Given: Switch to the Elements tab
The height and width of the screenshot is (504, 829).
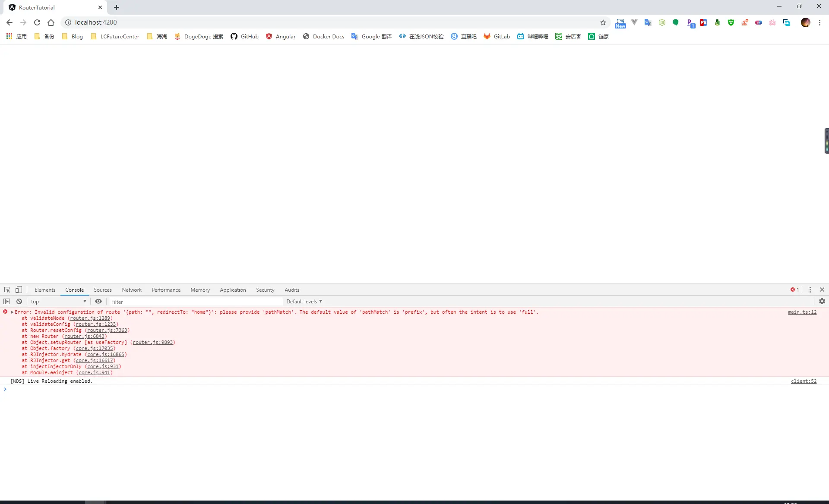Looking at the screenshot, I should click(x=45, y=290).
